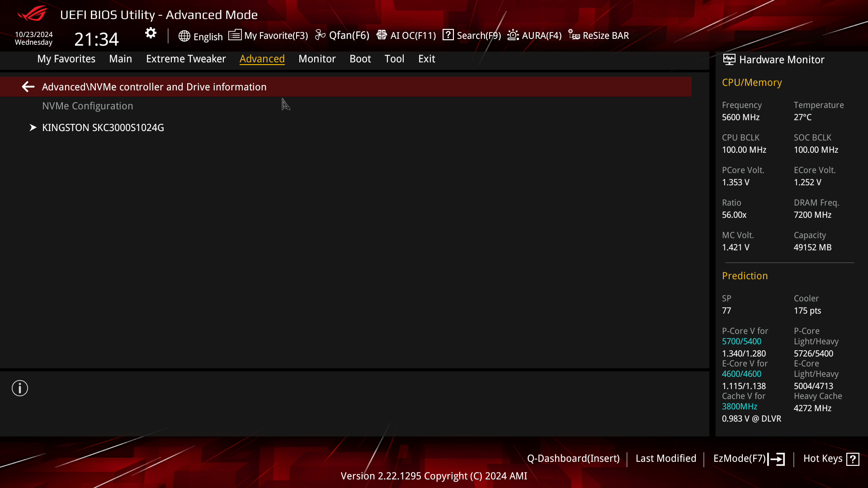This screenshot has width=868, height=488.
Task: View Last Modified settings
Action: coord(666,458)
